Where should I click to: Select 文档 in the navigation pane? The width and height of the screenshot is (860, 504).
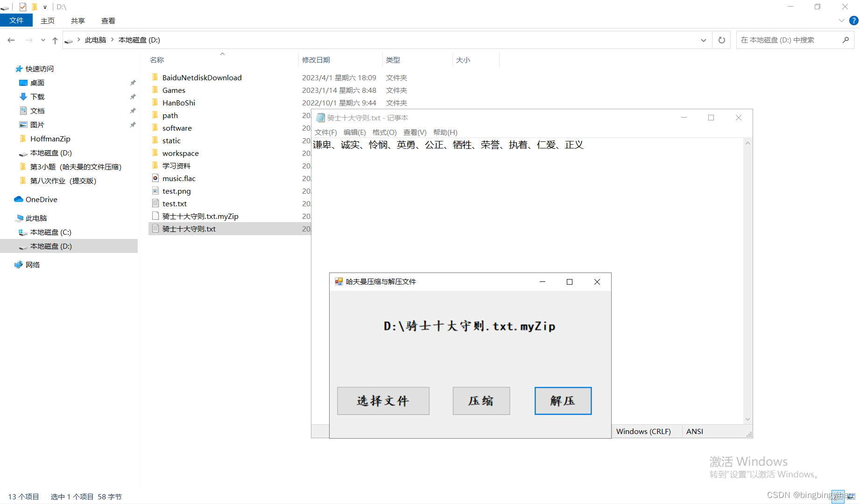pos(37,111)
